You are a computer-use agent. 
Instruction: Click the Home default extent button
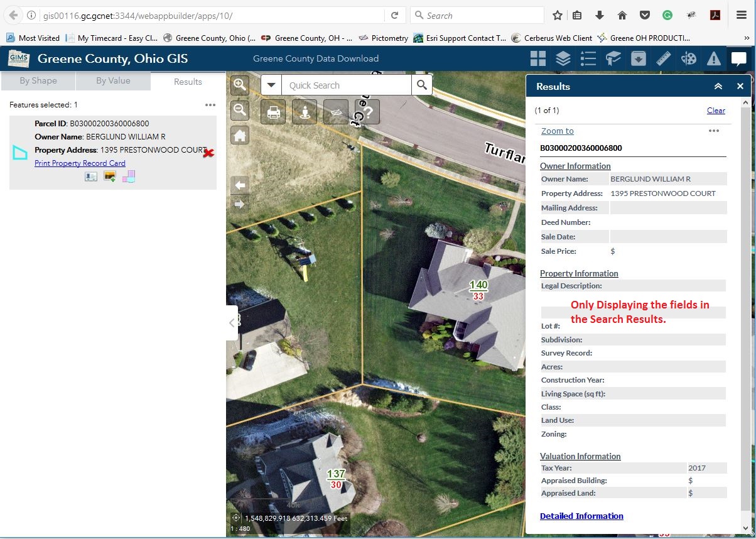pyautogui.click(x=240, y=135)
